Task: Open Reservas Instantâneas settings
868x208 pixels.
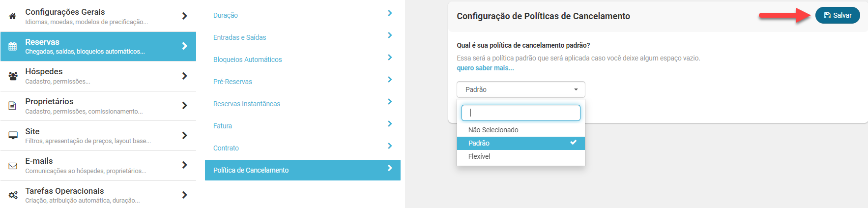Action: point(247,104)
